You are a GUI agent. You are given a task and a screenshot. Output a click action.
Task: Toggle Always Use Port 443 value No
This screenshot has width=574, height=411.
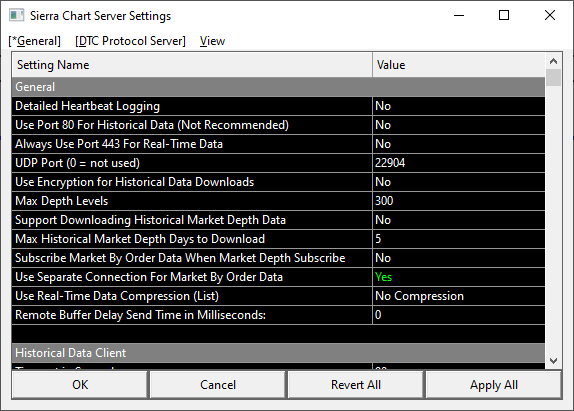459,144
